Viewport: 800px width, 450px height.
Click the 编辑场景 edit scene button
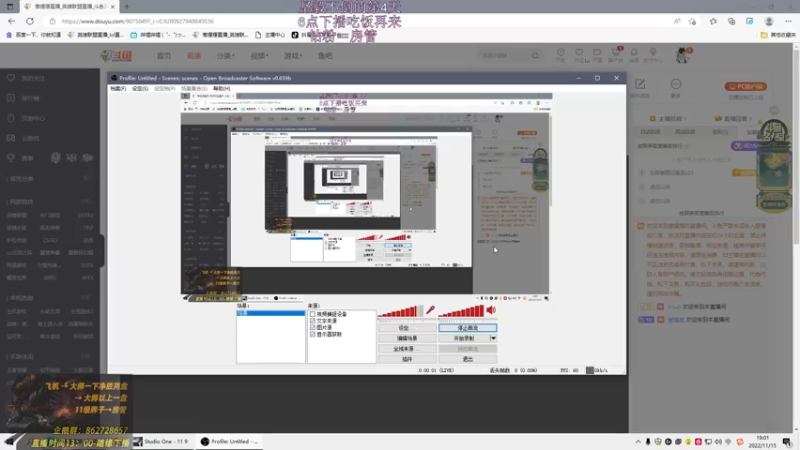pos(407,338)
